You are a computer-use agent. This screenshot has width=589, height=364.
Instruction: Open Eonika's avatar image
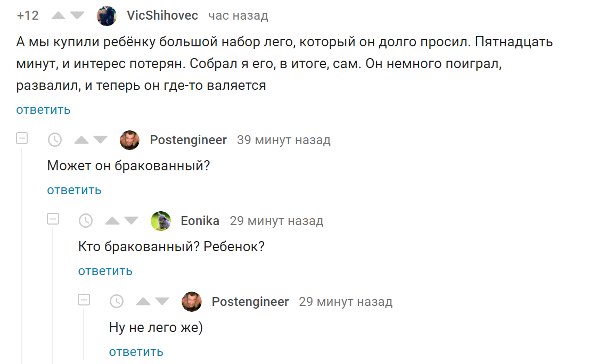[x=161, y=221]
